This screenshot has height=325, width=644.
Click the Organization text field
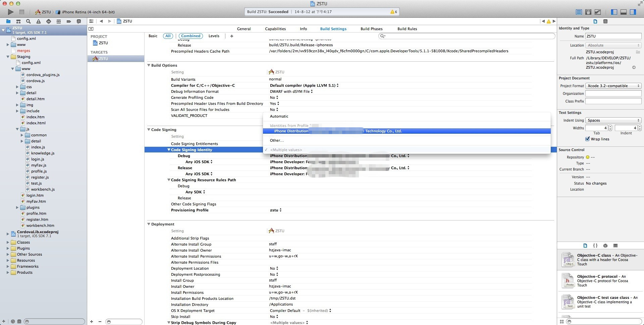[613, 93]
